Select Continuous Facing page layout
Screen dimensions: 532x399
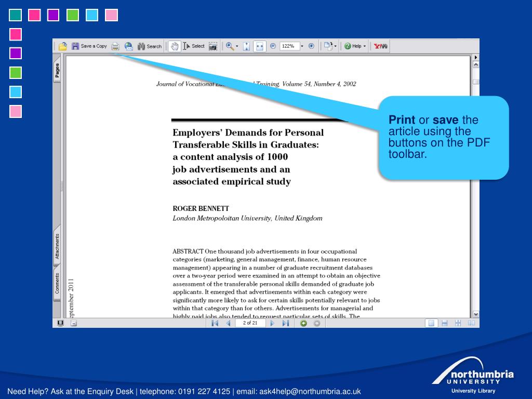click(458, 323)
